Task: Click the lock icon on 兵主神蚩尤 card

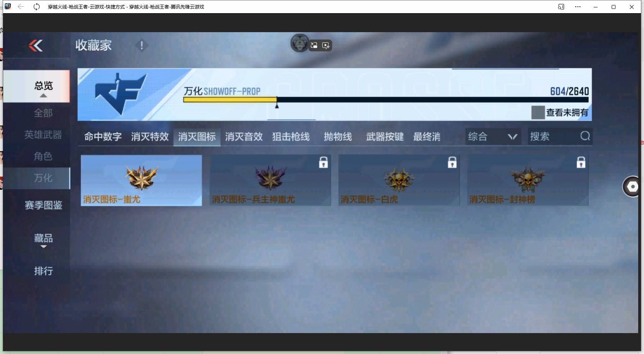Action: click(323, 162)
